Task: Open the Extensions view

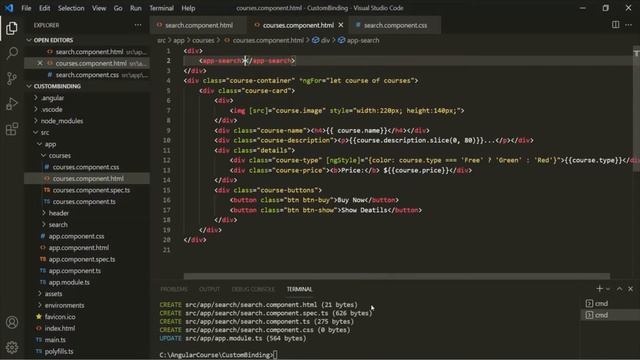Action: pos(12,129)
